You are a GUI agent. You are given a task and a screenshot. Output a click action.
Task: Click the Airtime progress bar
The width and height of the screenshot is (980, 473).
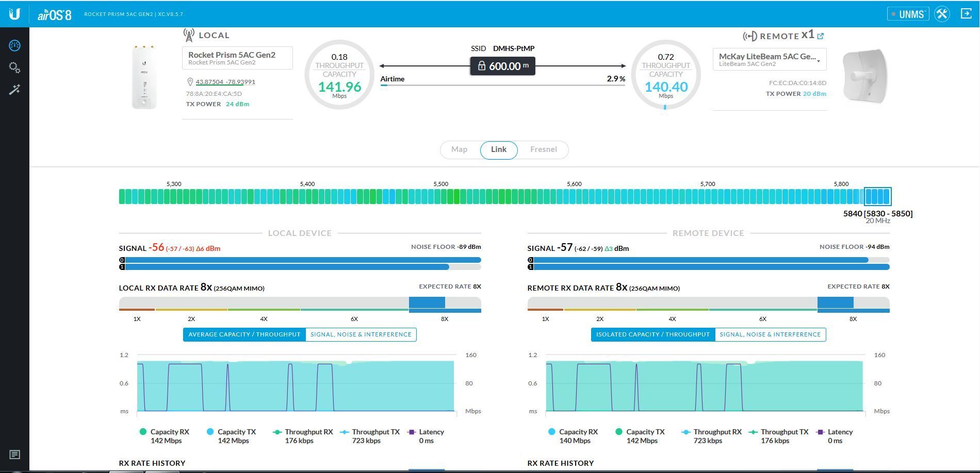502,85
